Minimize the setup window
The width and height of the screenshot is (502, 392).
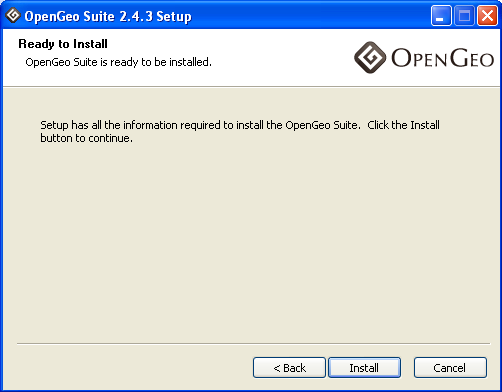click(x=441, y=15)
